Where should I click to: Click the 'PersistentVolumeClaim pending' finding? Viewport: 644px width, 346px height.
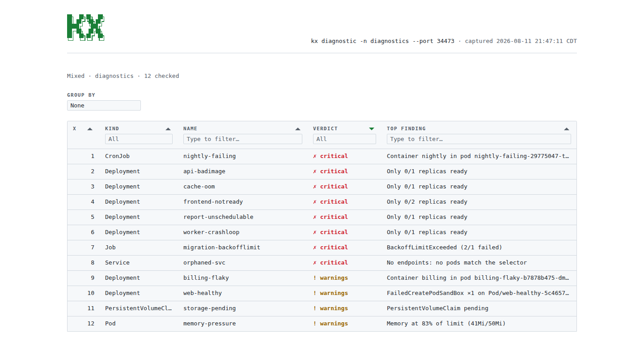pos(437,308)
